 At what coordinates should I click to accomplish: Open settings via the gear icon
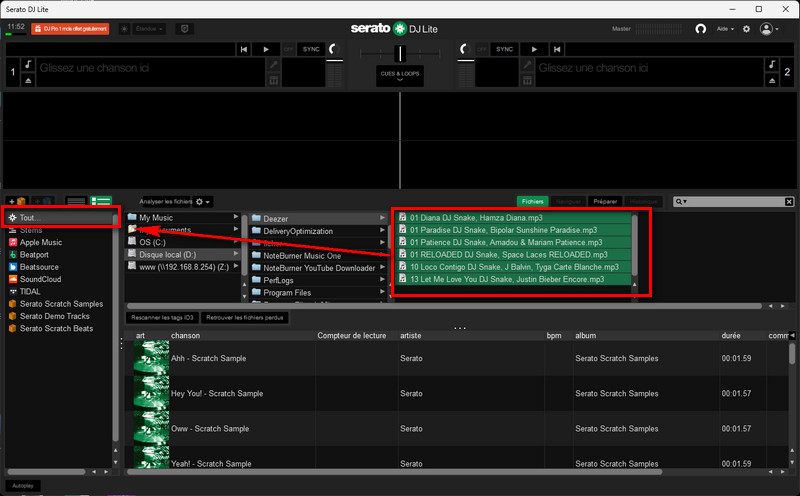[746, 29]
